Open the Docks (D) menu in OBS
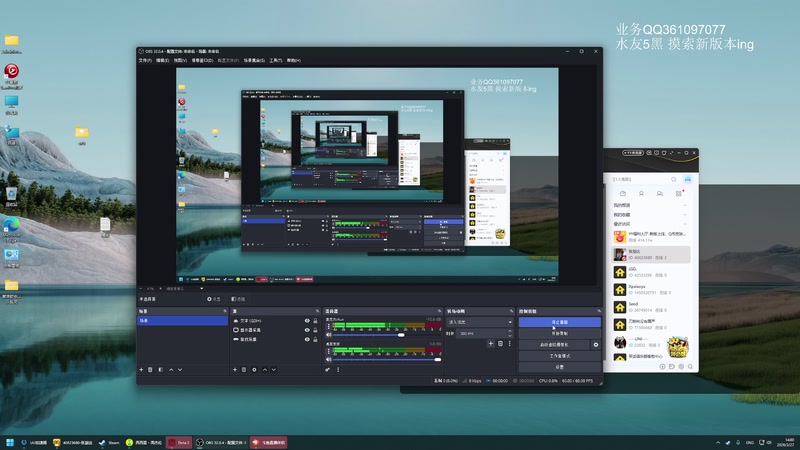The width and height of the screenshot is (800, 450). point(203,60)
